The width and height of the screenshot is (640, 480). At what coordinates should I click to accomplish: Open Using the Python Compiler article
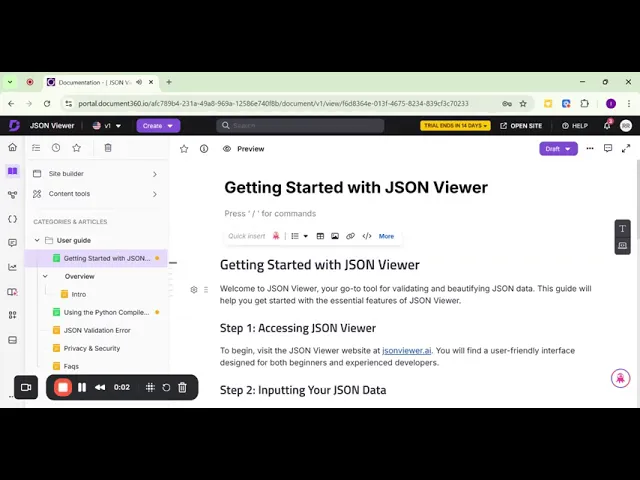tap(106, 312)
